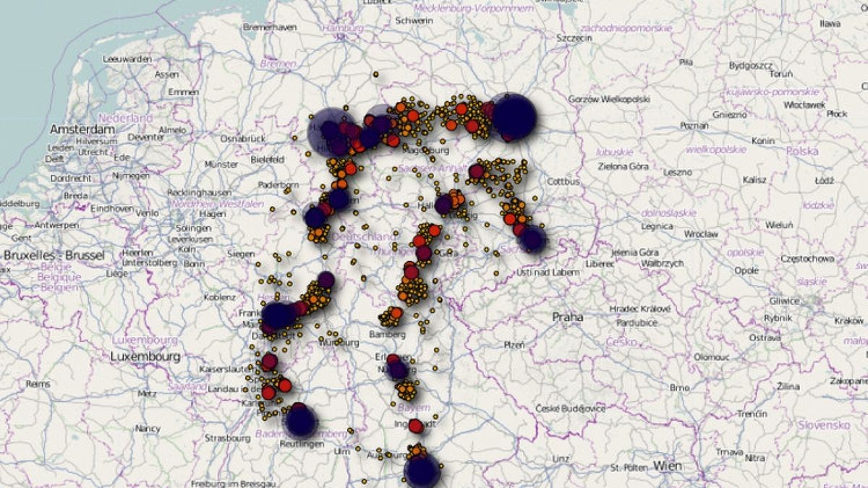Select the Strasbourg label
868x488 pixels.
click(227, 438)
